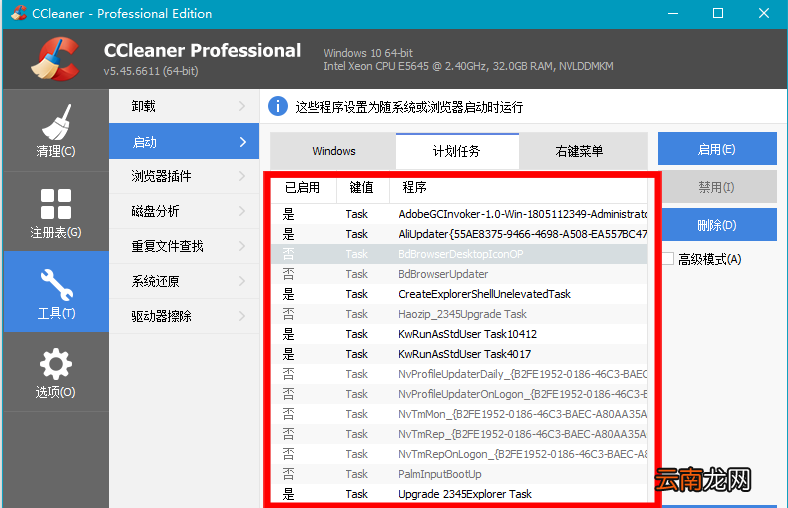Select Upgrade 2345Explorer Task row
788x508 pixels.
(x=459, y=494)
